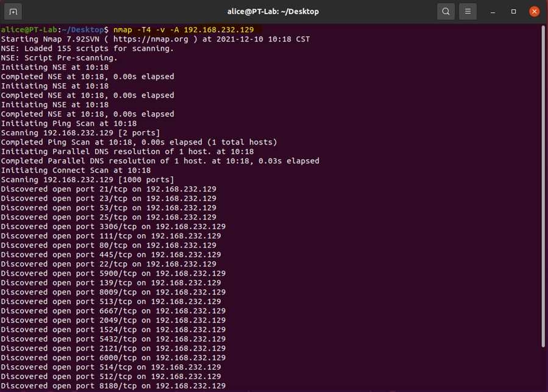548x392 pixels.
Task: Click the 'Discovered open port 5900/tcp' line
Action: [x=113, y=274]
